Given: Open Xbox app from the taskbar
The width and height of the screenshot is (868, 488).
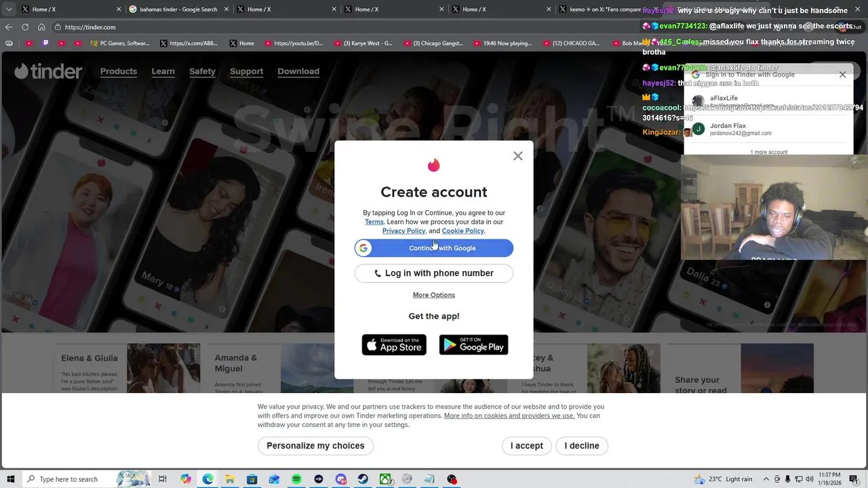Looking at the screenshot, I should coord(385,479).
